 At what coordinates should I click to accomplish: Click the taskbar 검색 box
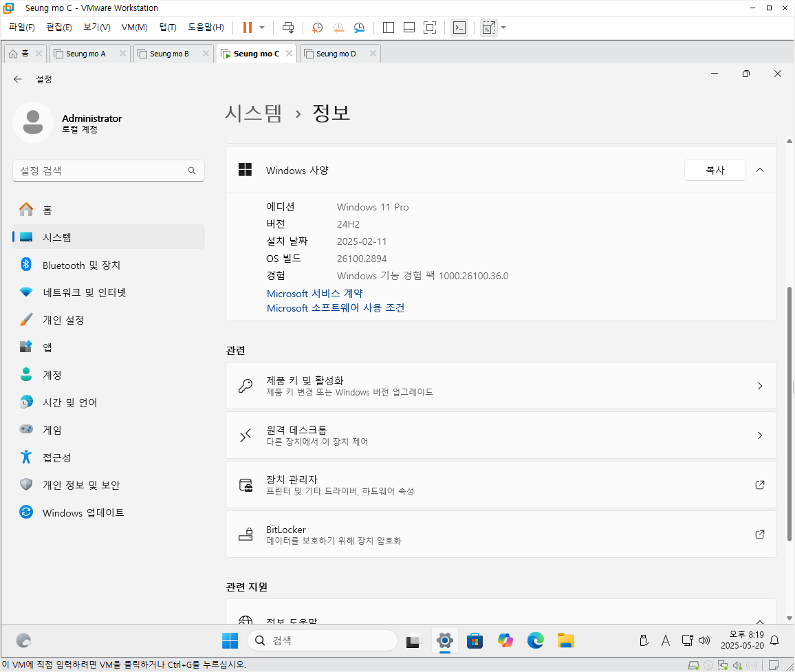pyautogui.click(x=323, y=640)
